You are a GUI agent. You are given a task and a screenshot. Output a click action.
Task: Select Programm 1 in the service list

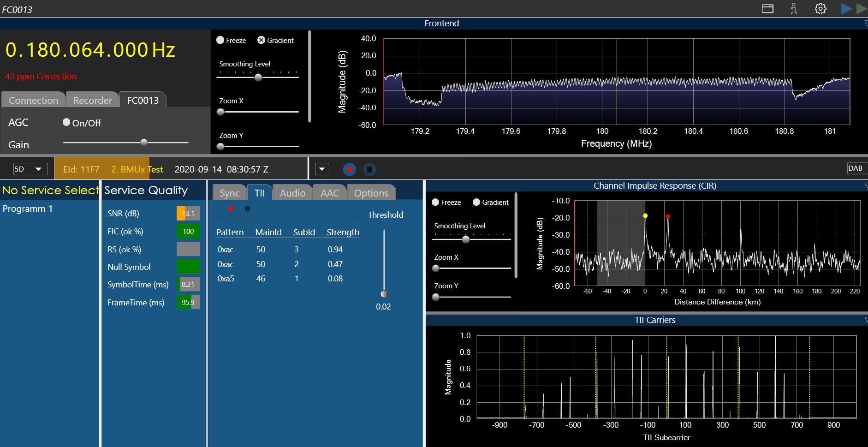[x=28, y=209]
